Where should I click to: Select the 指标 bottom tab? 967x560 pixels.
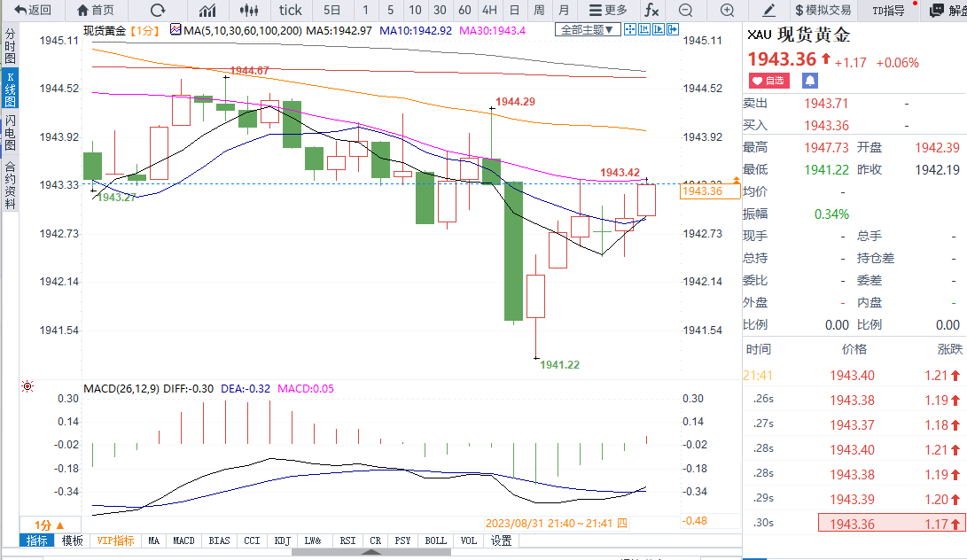click(37, 541)
